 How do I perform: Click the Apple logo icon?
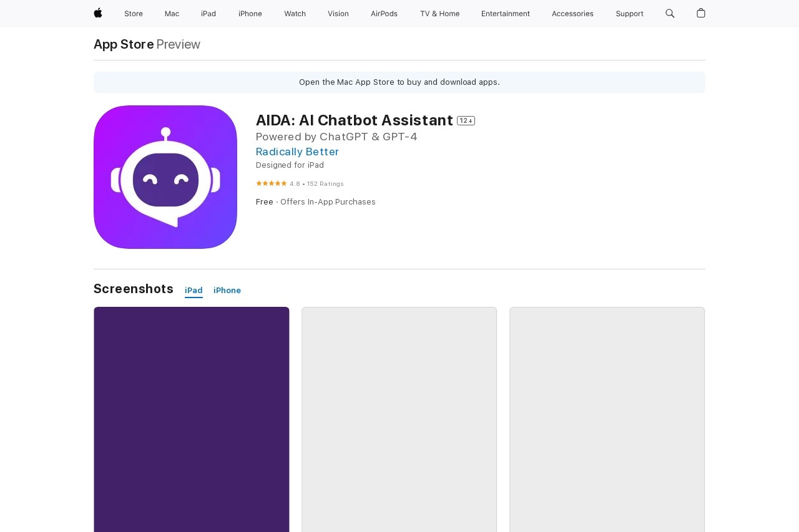(x=98, y=13)
